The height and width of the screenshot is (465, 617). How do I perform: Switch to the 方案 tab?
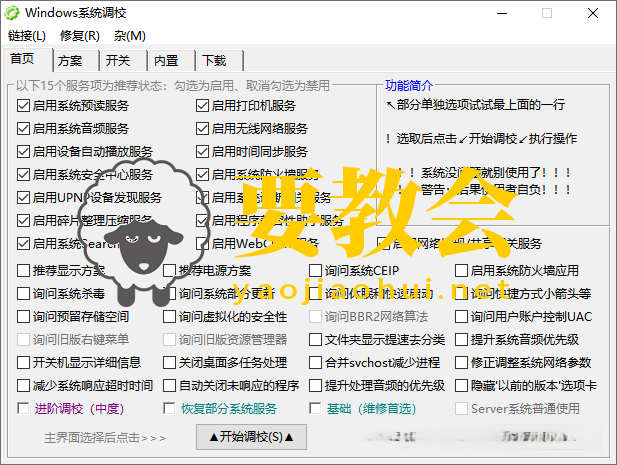(76, 61)
